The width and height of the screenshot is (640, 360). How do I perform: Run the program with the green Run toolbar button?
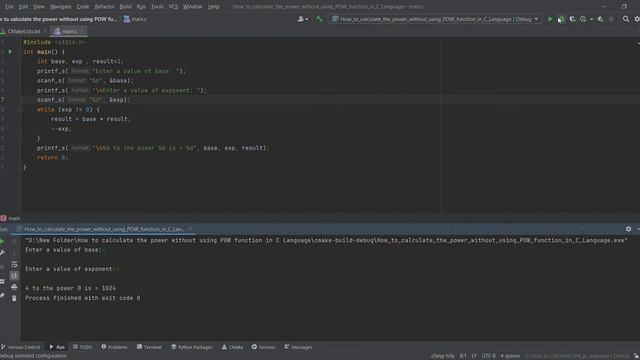click(x=550, y=19)
